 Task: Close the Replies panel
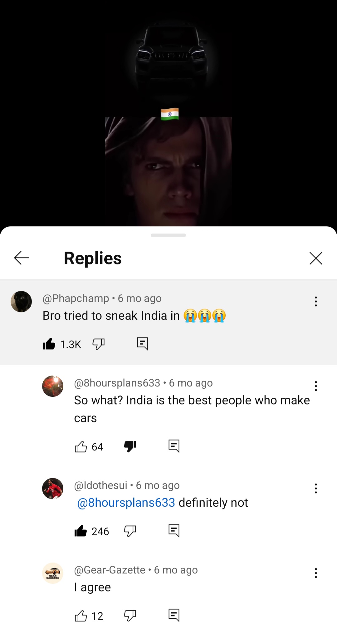(x=316, y=258)
